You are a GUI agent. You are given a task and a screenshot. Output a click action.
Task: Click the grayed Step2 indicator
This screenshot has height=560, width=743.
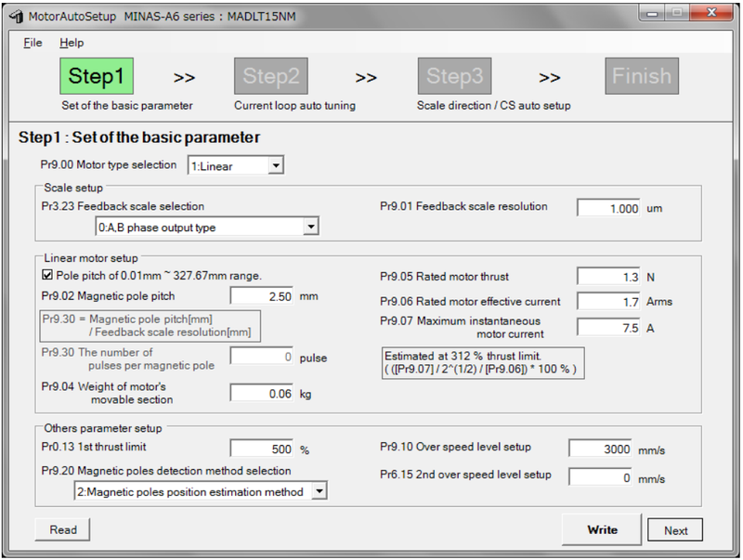(270, 76)
